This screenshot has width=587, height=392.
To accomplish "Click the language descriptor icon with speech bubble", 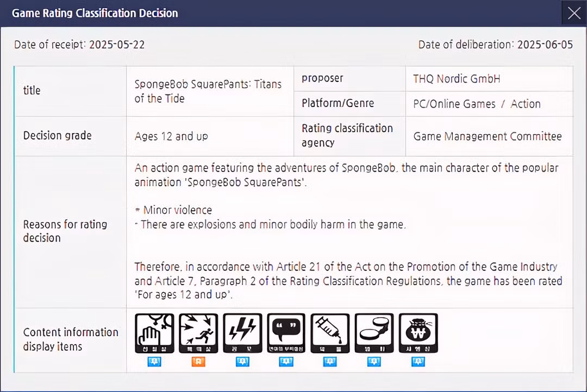I will [x=286, y=333].
